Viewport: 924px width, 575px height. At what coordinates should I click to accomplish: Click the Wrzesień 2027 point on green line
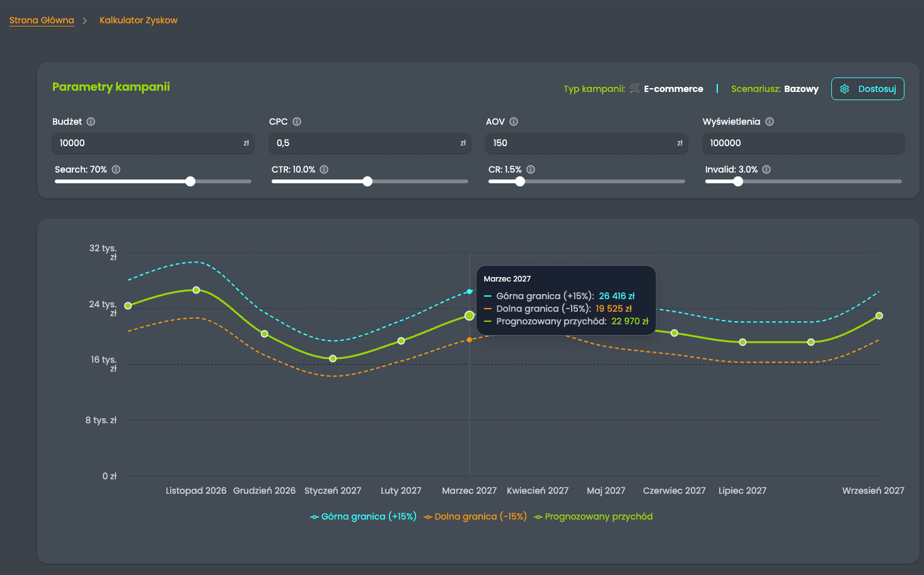click(879, 316)
